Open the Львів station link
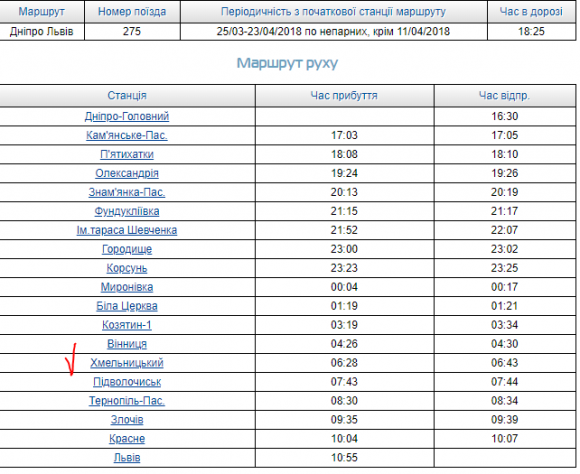 point(127,458)
